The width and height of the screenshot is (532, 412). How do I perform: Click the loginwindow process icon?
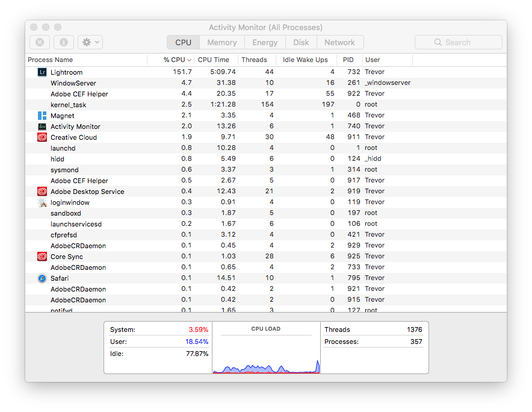click(x=42, y=202)
